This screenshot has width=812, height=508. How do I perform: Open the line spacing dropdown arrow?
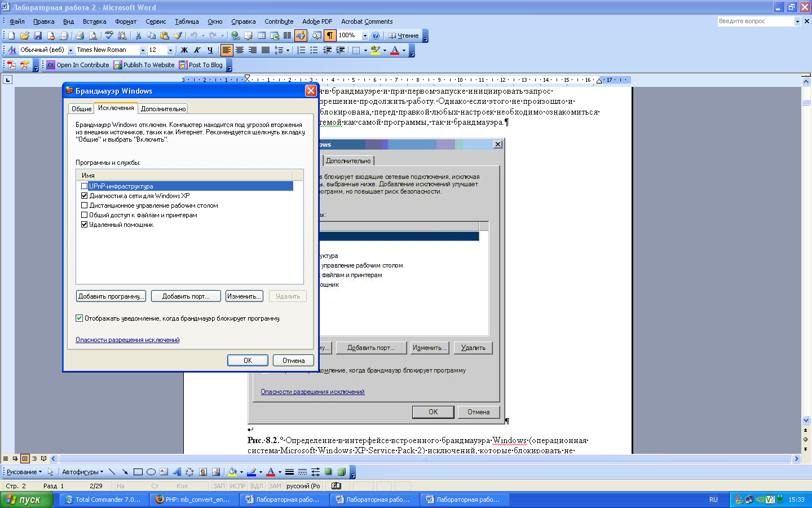[288, 50]
